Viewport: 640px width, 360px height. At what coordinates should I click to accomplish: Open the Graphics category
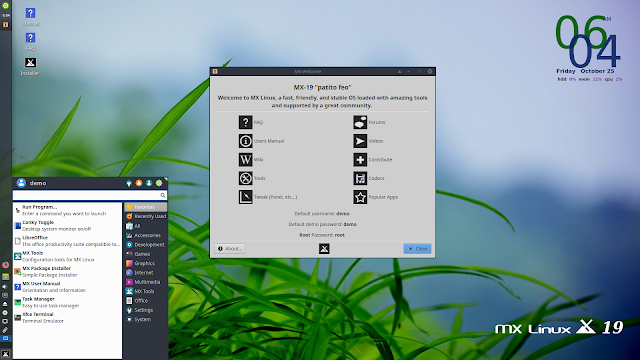(145, 263)
